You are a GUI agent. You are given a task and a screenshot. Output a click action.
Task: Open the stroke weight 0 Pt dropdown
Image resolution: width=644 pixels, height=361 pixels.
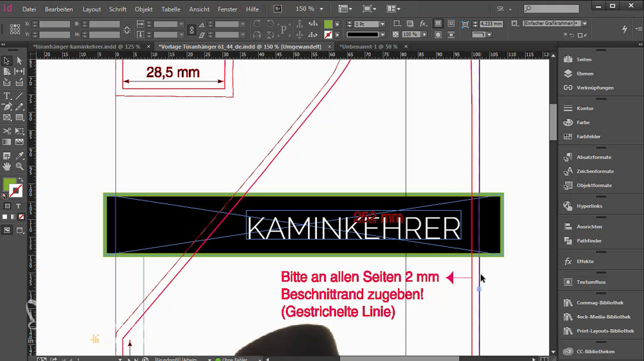pos(382,24)
